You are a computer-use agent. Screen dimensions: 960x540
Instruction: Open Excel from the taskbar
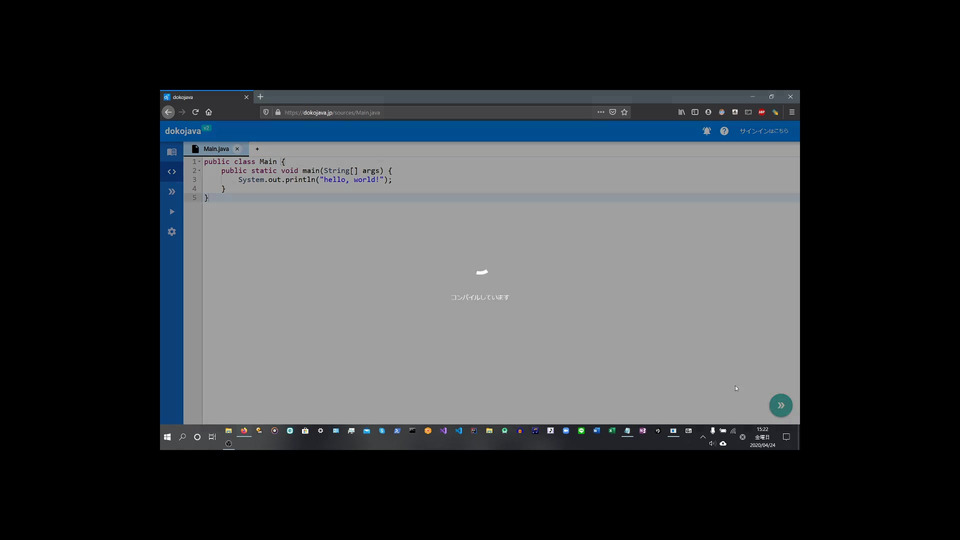612,431
